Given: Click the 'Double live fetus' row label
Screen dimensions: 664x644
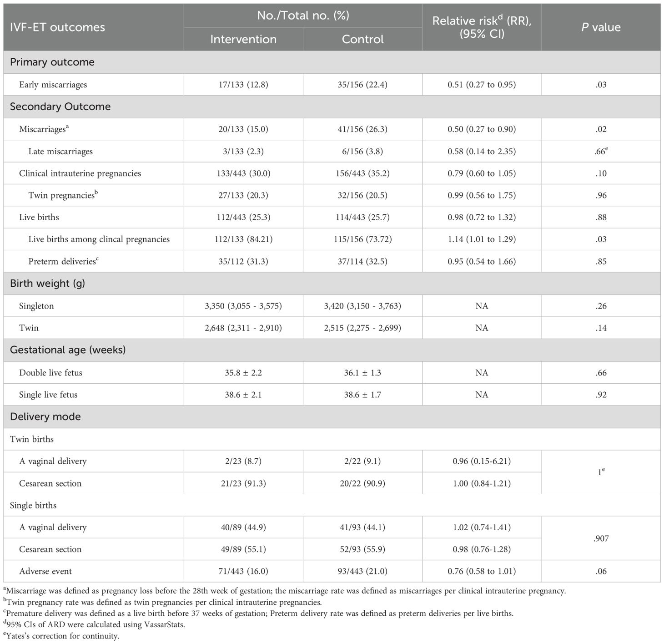Looking at the screenshot, I should pos(50,373).
